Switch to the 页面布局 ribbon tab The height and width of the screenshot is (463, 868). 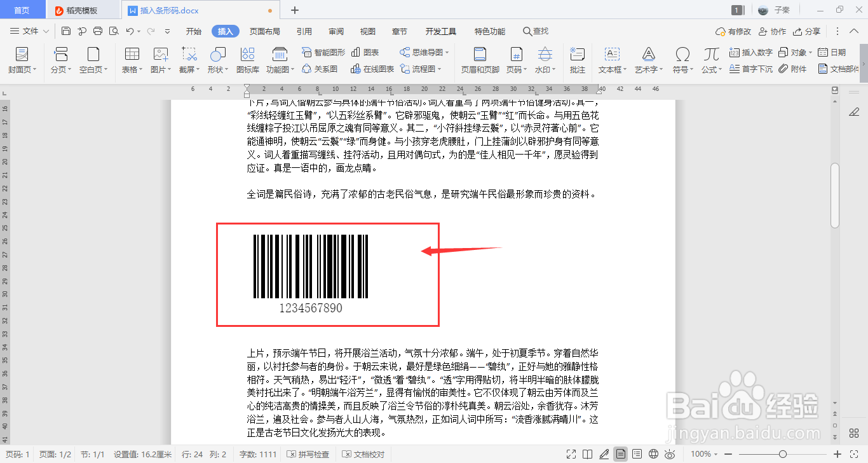pos(265,31)
